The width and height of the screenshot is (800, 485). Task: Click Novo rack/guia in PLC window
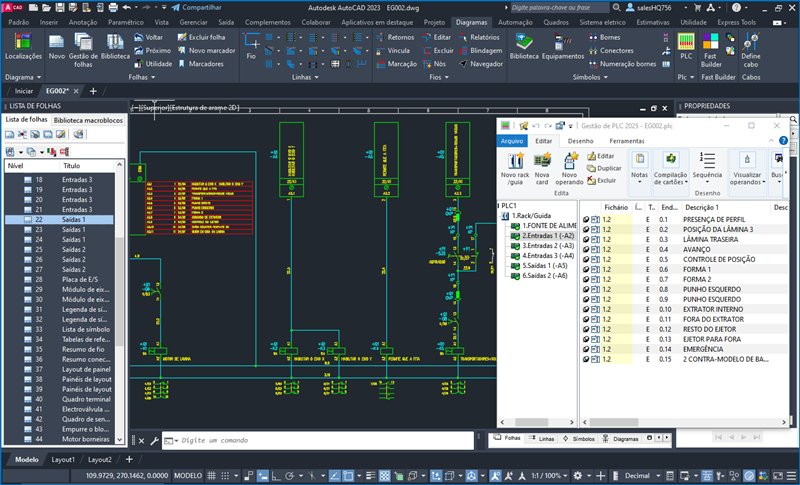click(515, 169)
